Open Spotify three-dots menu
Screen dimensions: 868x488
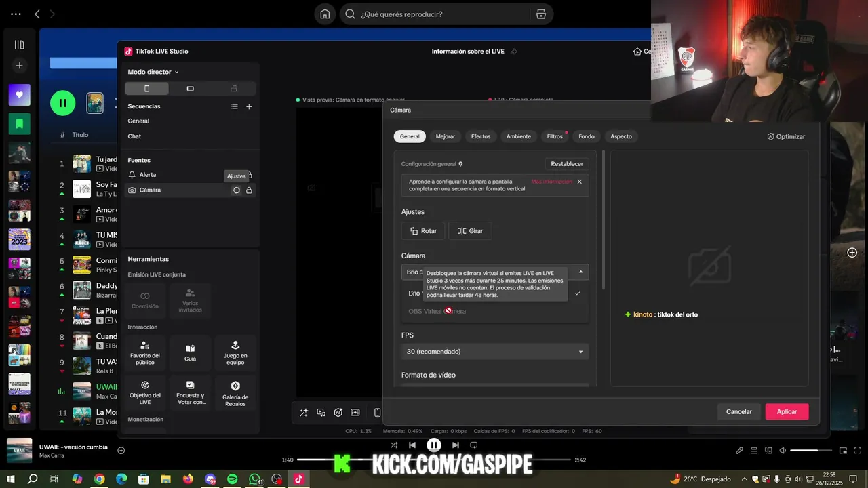tap(16, 14)
